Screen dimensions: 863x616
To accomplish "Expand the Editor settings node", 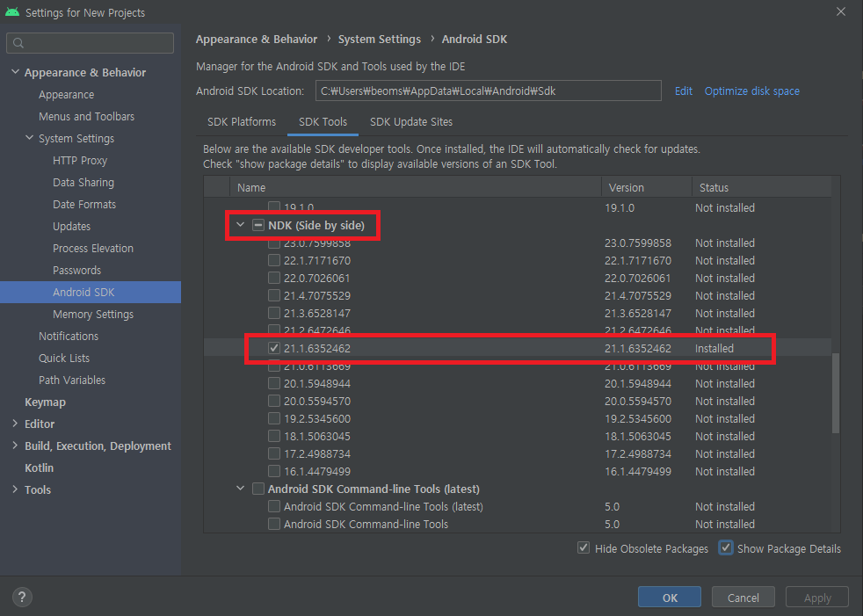I will point(15,424).
